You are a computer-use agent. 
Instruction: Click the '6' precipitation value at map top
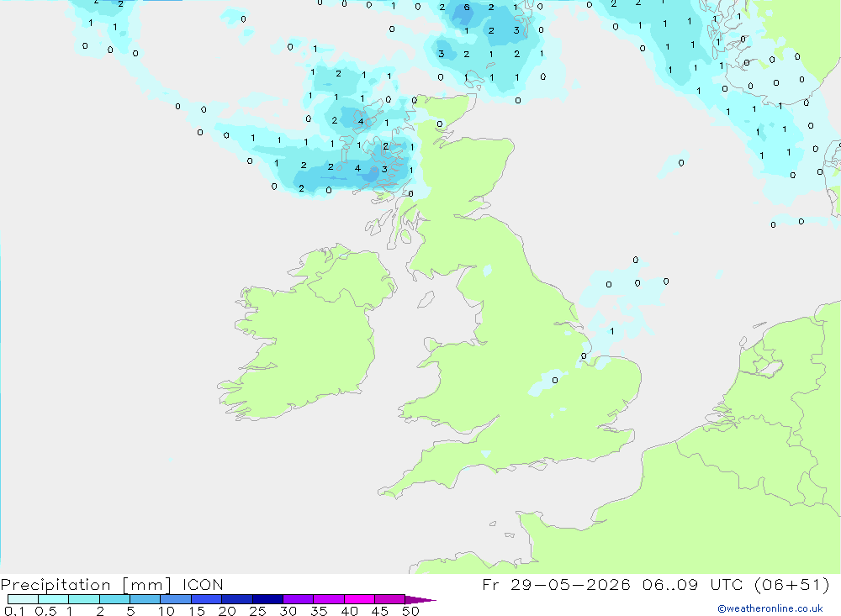point(467,7)
